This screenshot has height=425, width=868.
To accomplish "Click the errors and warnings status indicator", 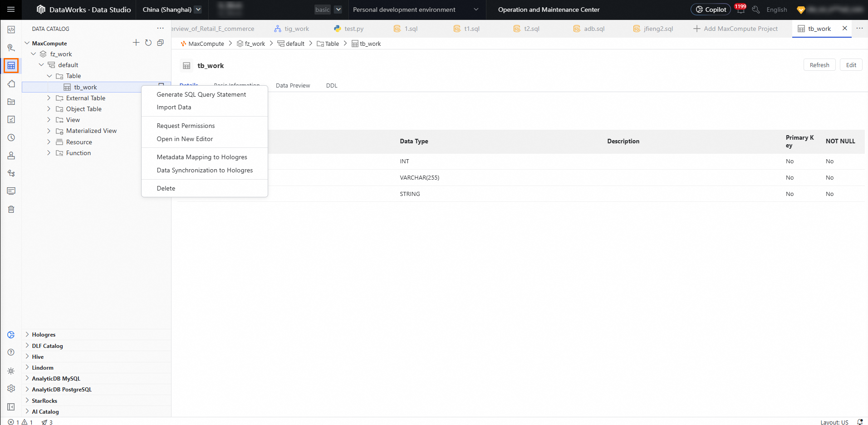I will coord(20,422).
